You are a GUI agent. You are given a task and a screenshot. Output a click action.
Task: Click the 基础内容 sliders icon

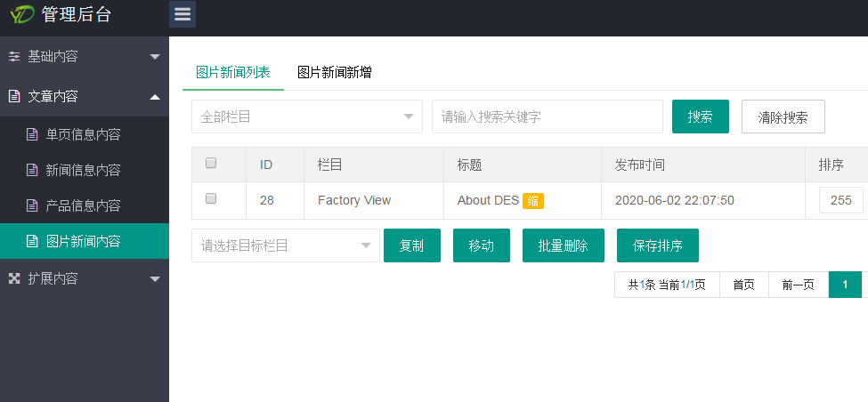pyautogui.click(x=14, y=56)
